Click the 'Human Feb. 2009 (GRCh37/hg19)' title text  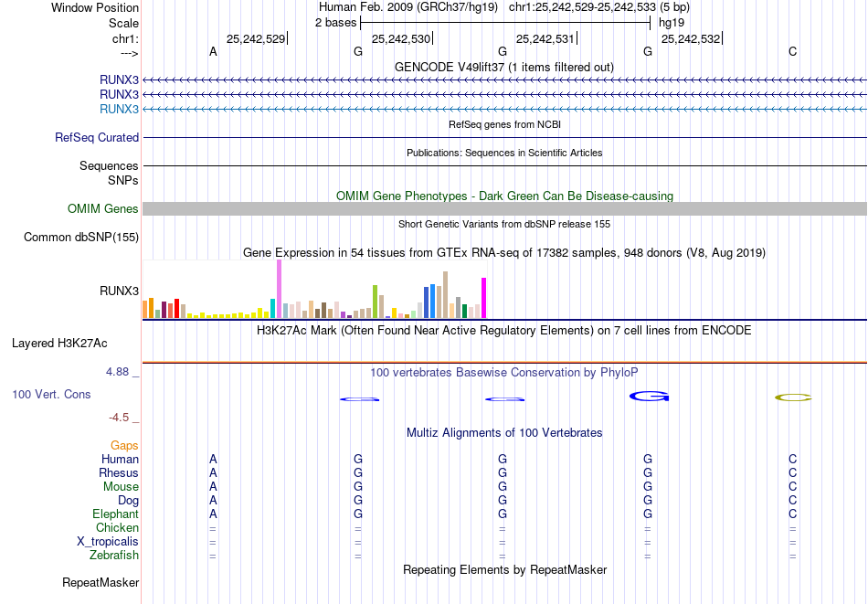pos(408,7)
